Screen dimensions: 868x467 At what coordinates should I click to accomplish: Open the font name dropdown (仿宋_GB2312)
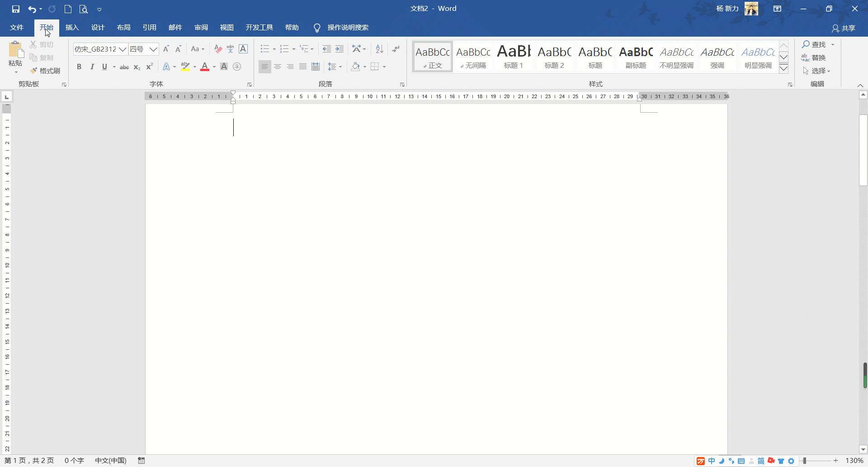(x=123, y=49)
